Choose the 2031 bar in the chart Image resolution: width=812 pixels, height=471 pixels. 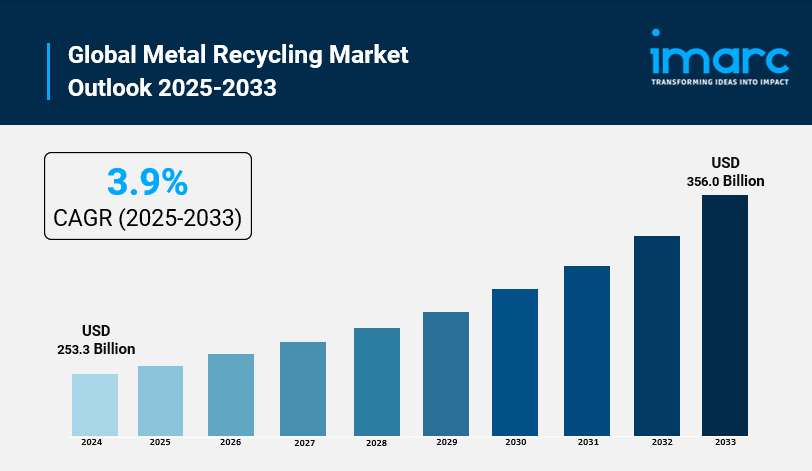click(x=587, y=350)
